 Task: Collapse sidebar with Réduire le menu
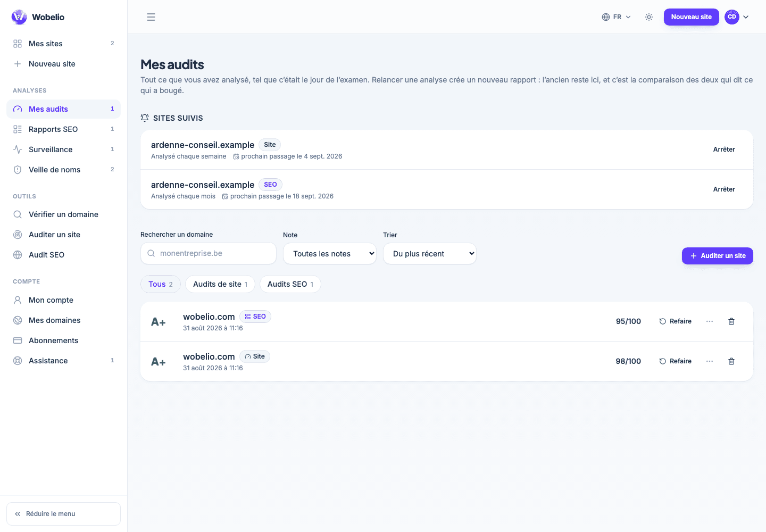[64, 514]
